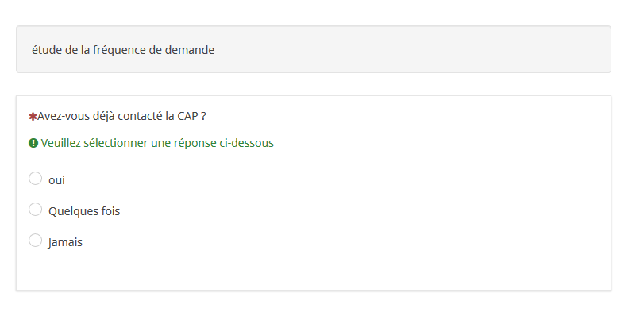Choose the "Quelques fois" radio button
Viewport: 644px width, 328px height.
35,210
